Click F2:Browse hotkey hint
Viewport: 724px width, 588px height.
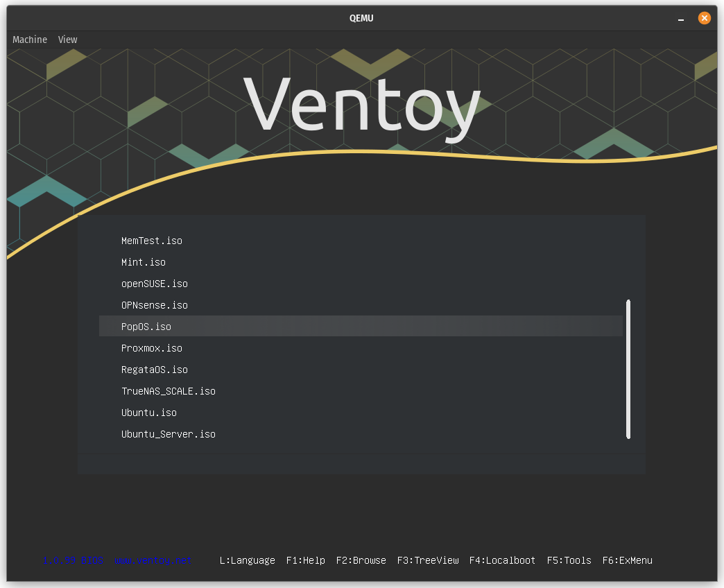coord(361,560)
